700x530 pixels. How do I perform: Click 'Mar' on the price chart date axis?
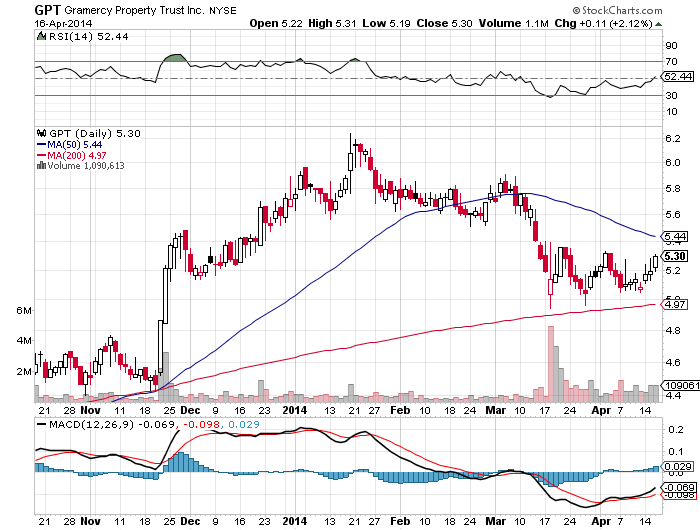tap(496, 410)
